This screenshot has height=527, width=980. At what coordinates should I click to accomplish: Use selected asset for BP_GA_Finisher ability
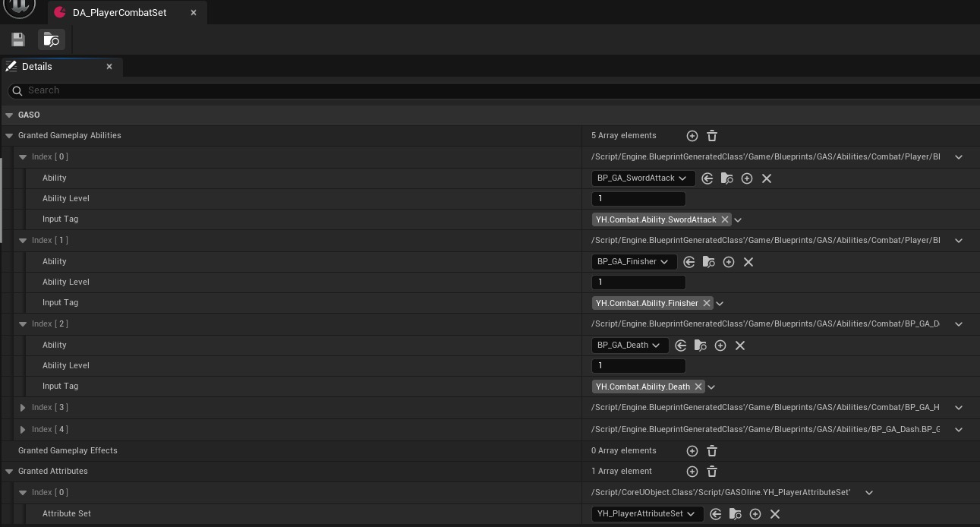(689, 262)
